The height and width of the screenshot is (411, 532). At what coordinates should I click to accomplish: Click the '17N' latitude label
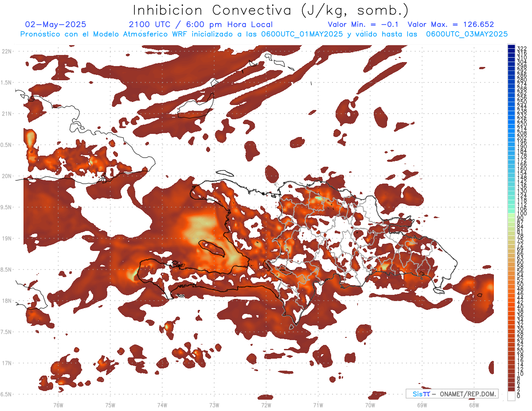pyautogui.click(x=7, y=363)
